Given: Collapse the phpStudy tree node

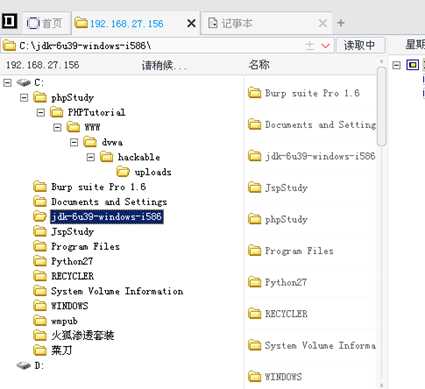Looking at the screenshot, I should 24,98.
